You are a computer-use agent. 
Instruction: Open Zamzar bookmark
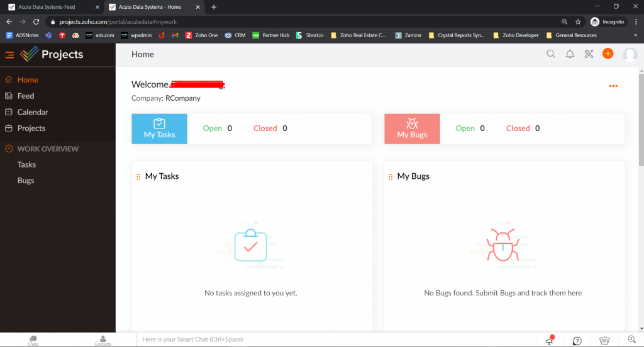408,35
